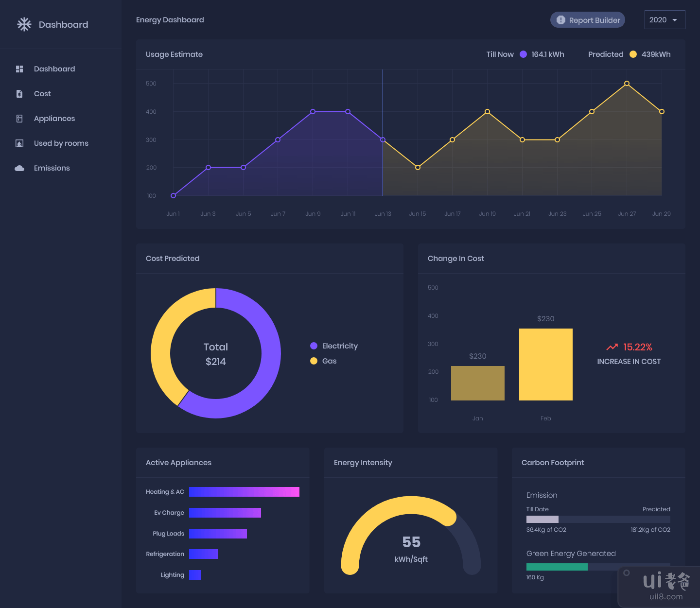This screenshot has height=608, width=700.
Task: Open the Report Builder button
Action: click(x=587, y=20)
